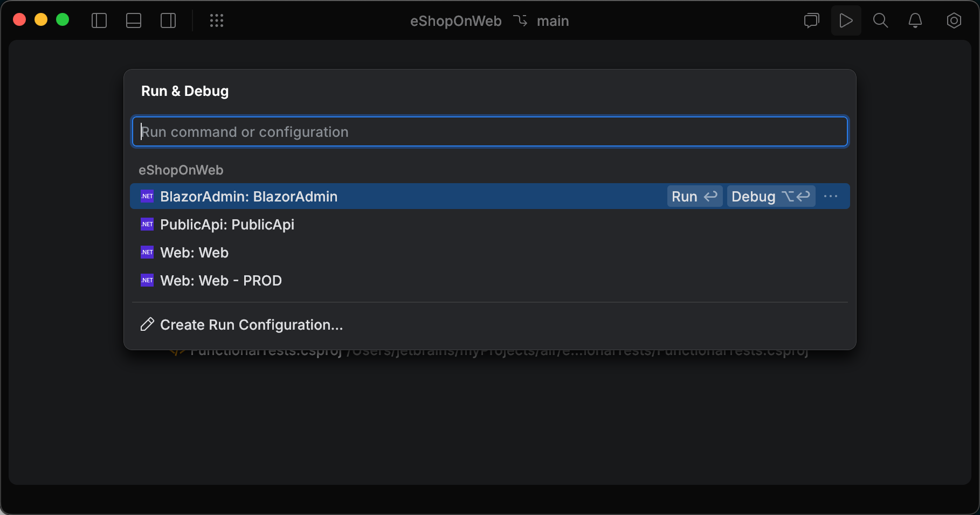
Task: Toggle the right sidebar panel
Action: coord(168,20)
